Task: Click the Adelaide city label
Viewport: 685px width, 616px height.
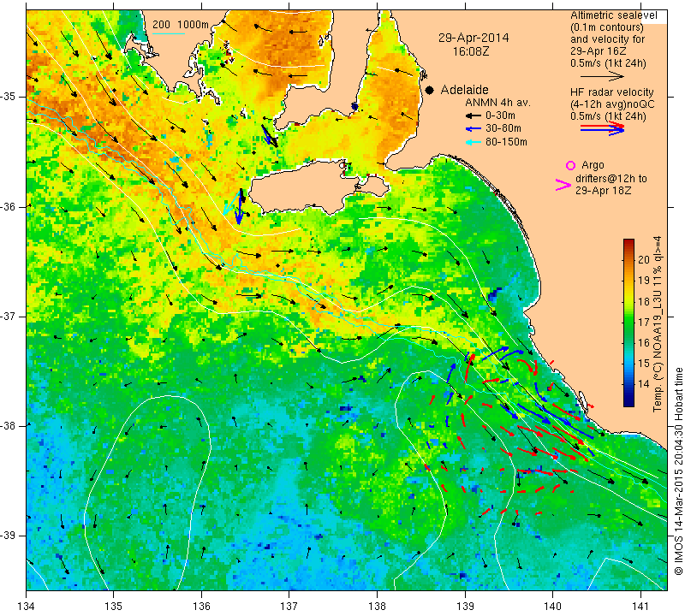Action: coord(464,90)
